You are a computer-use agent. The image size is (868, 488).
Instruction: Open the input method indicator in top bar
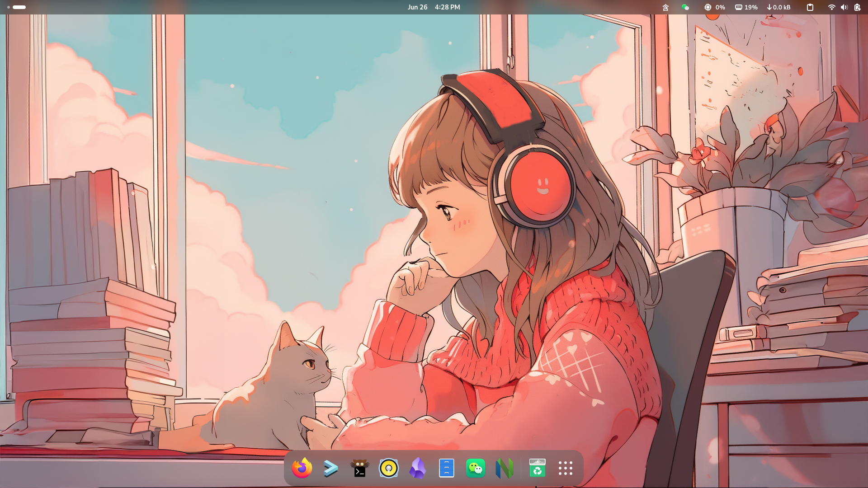coord(665,7)
